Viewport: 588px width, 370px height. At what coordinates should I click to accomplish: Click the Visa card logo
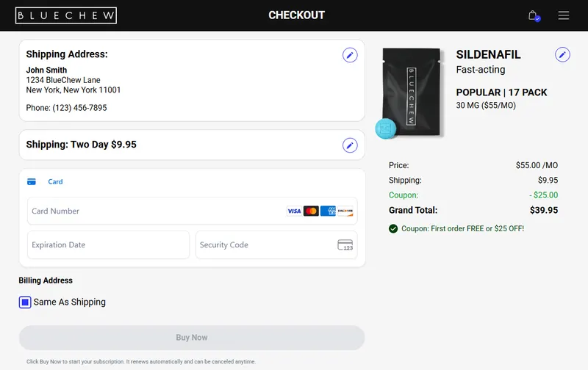pos(294,211)
